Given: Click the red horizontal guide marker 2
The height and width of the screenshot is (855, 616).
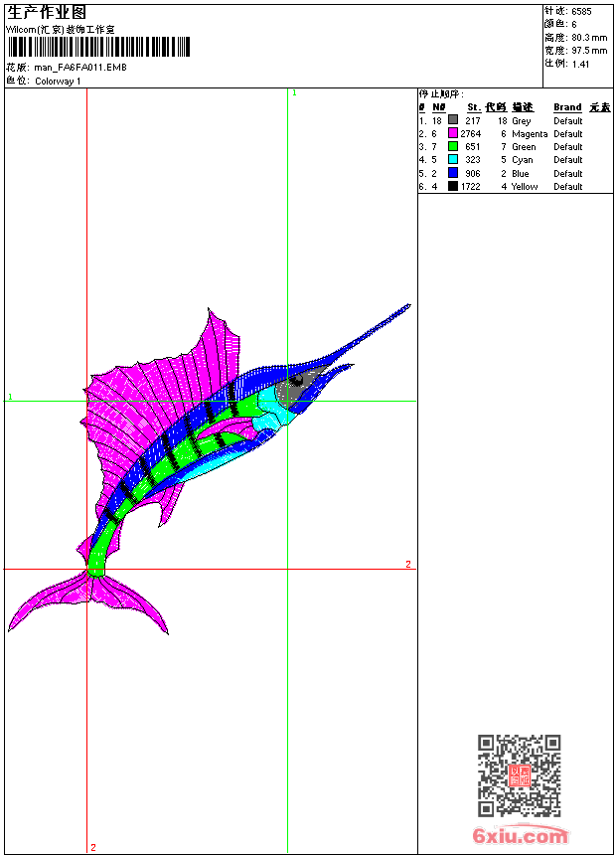Looking at the screenshot, I should click(407, 565).
